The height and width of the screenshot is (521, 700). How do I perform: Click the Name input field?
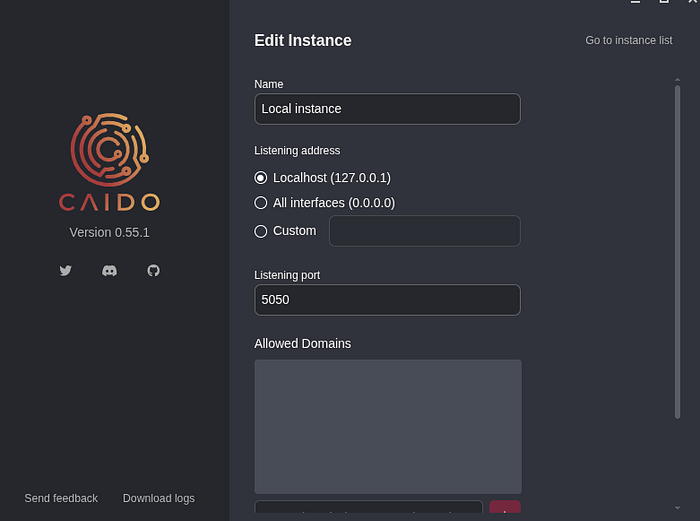point(387,109)
